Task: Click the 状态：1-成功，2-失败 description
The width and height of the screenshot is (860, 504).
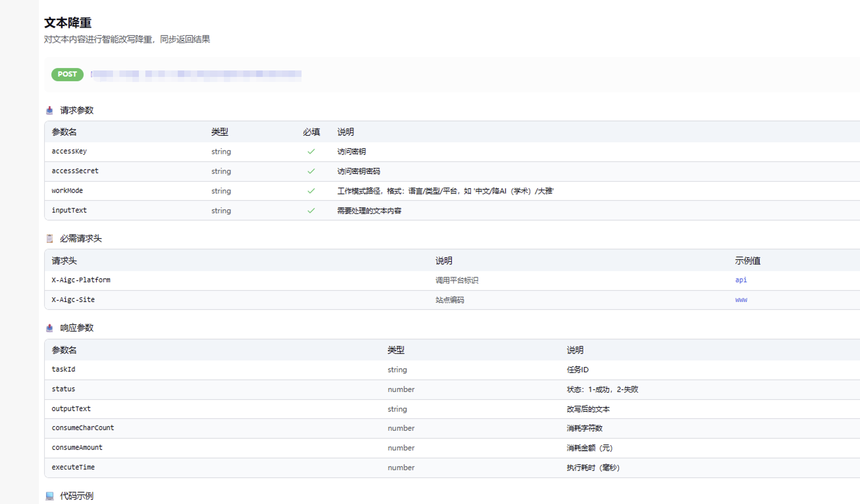Action: (x=602, y=390)
